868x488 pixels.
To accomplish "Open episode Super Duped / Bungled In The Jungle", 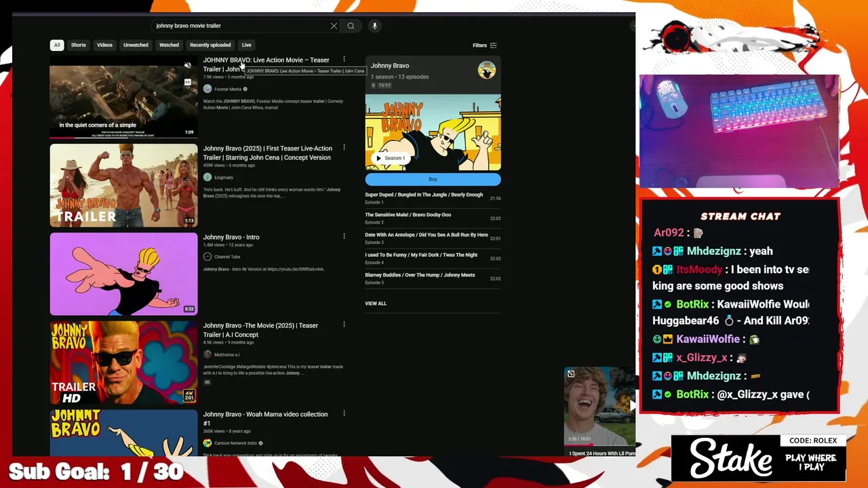I will 433,198.
